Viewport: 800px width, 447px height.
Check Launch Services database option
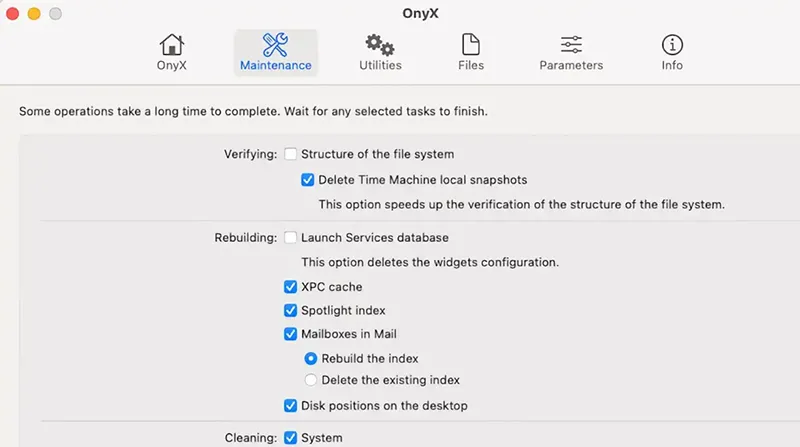click(x=291, y=238)
